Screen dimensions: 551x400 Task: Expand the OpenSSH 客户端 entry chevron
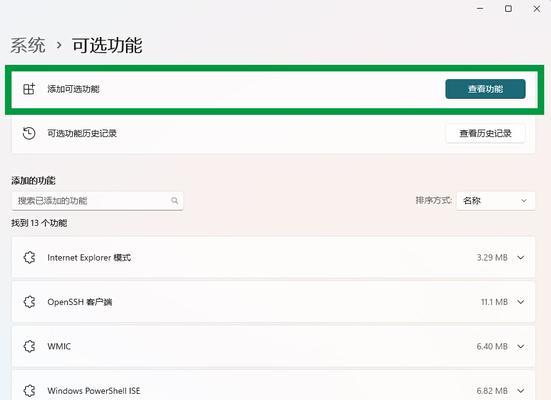(x=521, y=302)
